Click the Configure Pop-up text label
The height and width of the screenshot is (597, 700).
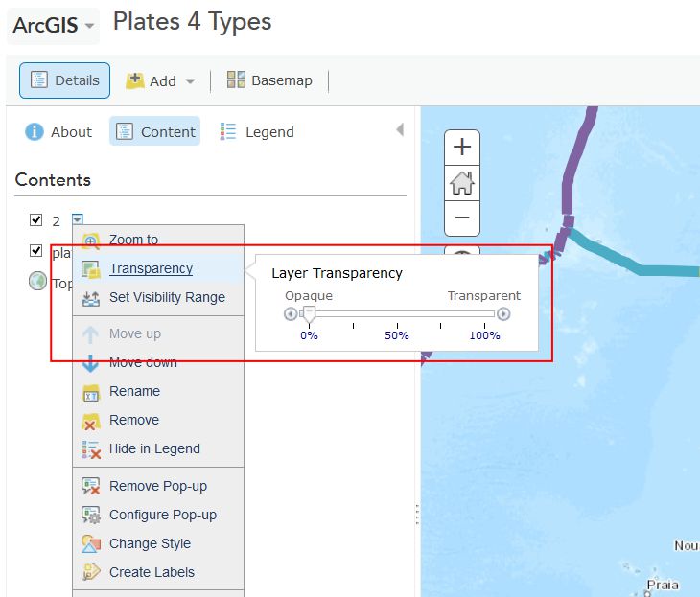click(163, 515)
